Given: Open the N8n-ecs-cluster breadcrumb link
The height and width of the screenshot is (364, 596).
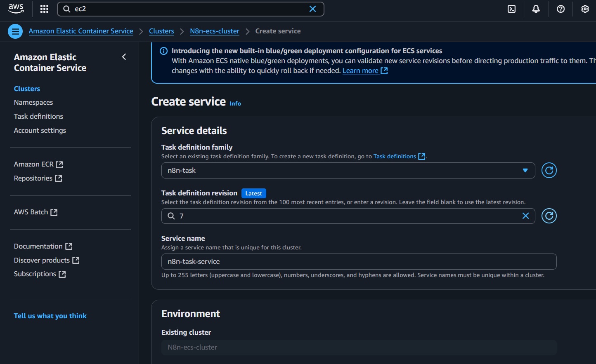Looking at the screenshot, I should [x=215, y=31].
